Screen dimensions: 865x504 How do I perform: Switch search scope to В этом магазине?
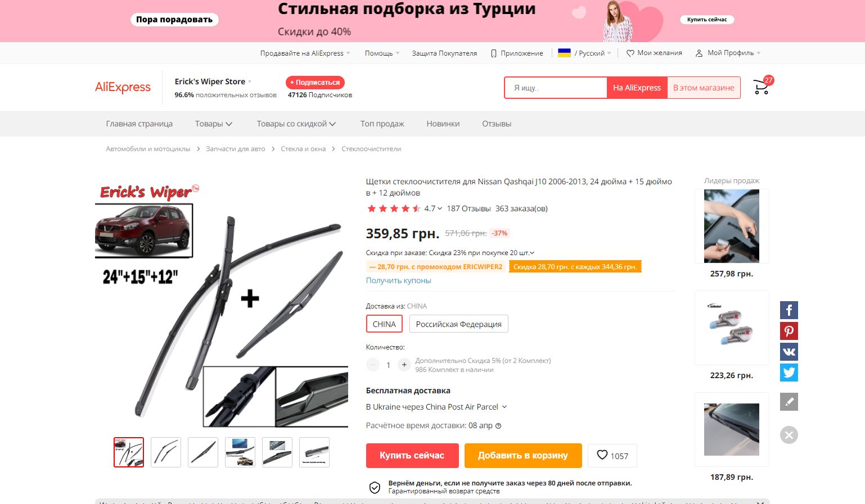[704, 88]
